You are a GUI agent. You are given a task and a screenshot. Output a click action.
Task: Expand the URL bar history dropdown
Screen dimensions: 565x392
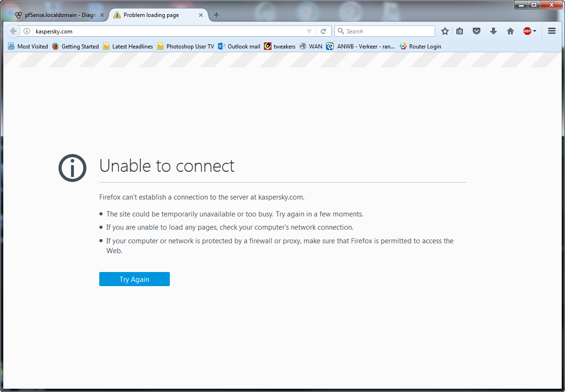(309, 31)
